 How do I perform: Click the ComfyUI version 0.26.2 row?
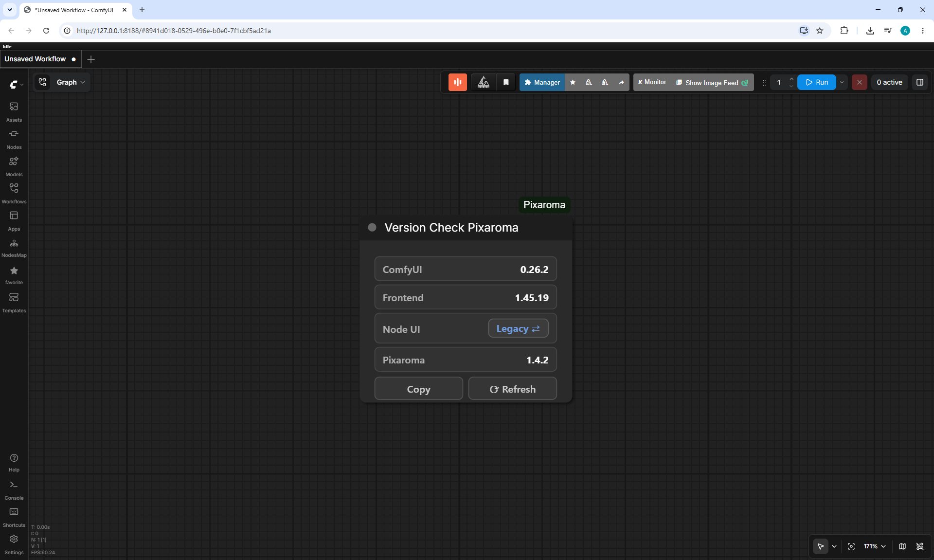pyautogui.click(x=466, y=269)
